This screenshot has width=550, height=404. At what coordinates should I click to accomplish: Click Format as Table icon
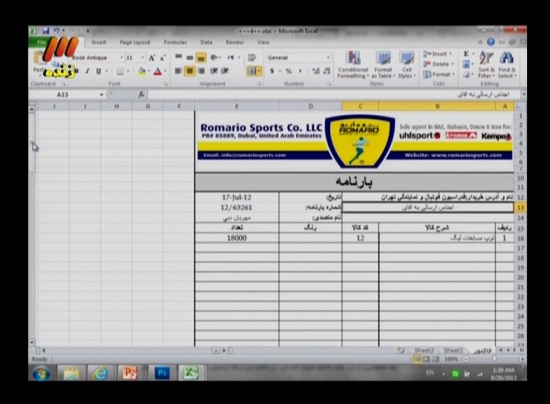pyautogui.click(x=383, y=65)
